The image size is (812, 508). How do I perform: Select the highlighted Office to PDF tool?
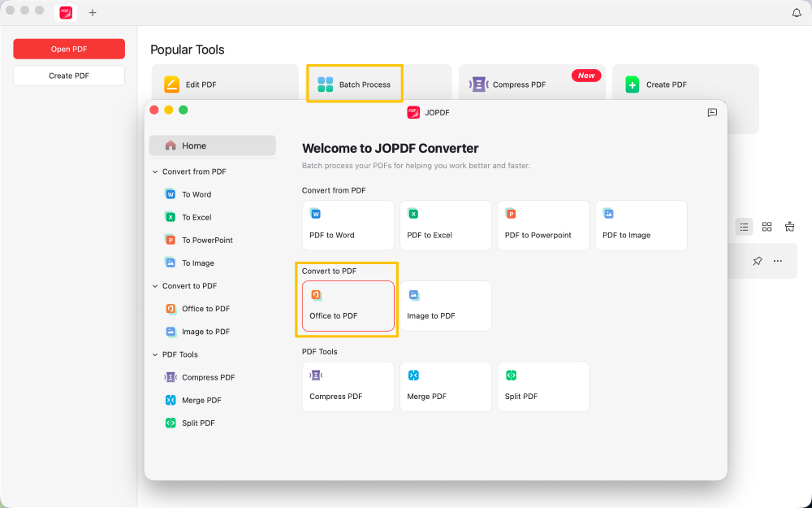[x=348, y=306]
